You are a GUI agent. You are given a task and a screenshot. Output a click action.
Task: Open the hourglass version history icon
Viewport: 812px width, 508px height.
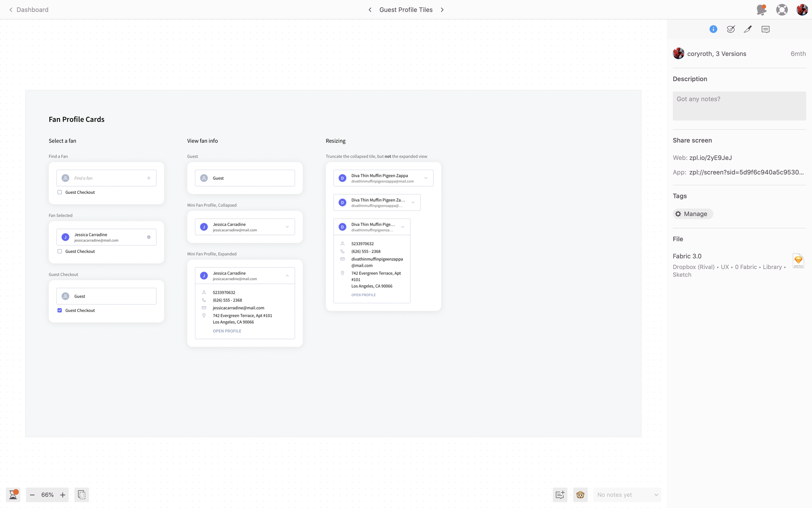(x=13, y=495)
